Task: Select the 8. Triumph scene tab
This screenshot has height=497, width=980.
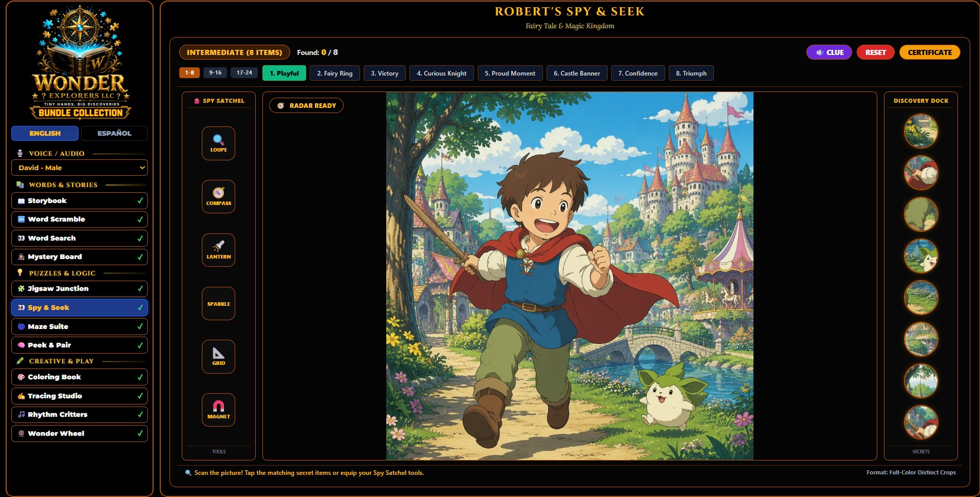Action: click(x=691, y=73)
